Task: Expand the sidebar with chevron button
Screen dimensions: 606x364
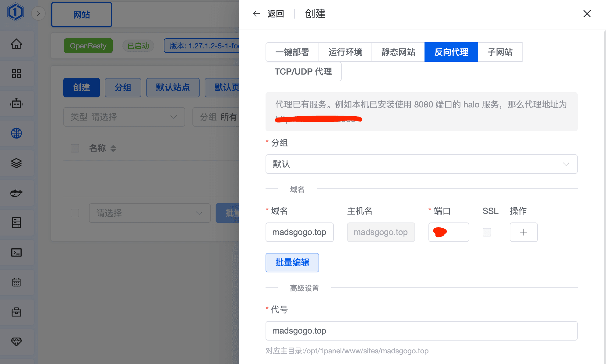Action: click(38, 13)
